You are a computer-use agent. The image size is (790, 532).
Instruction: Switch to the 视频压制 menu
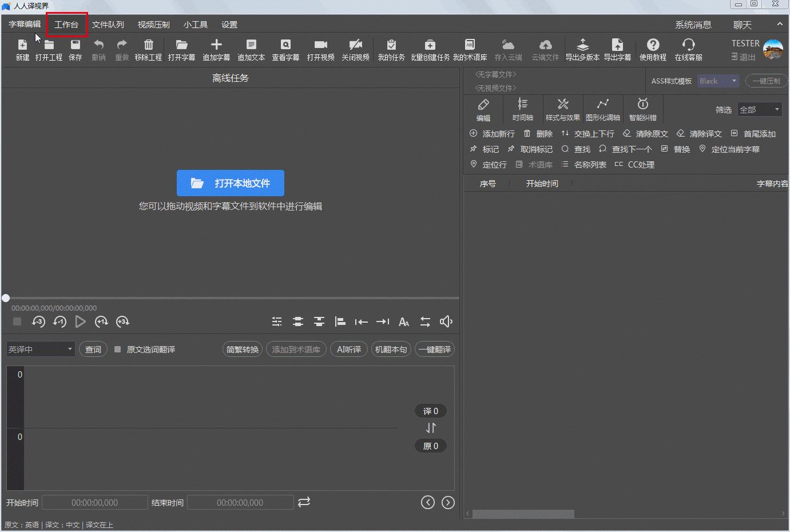point(153,25)
